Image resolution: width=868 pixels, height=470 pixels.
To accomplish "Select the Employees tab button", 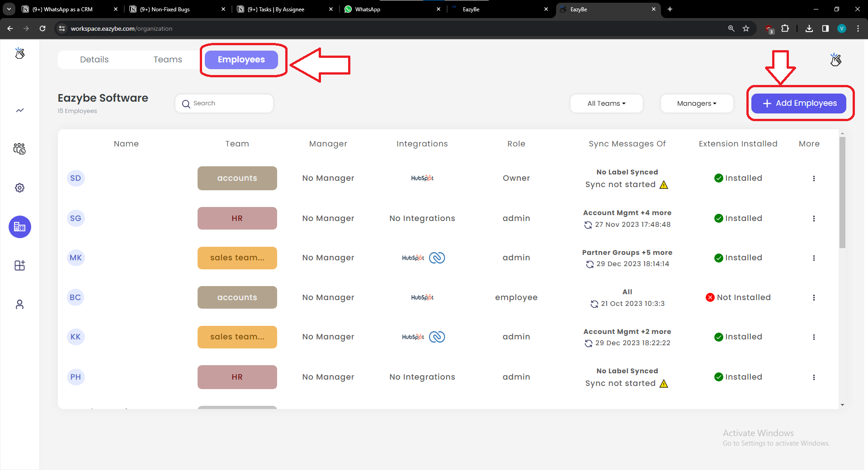I will tap(241, 60).
